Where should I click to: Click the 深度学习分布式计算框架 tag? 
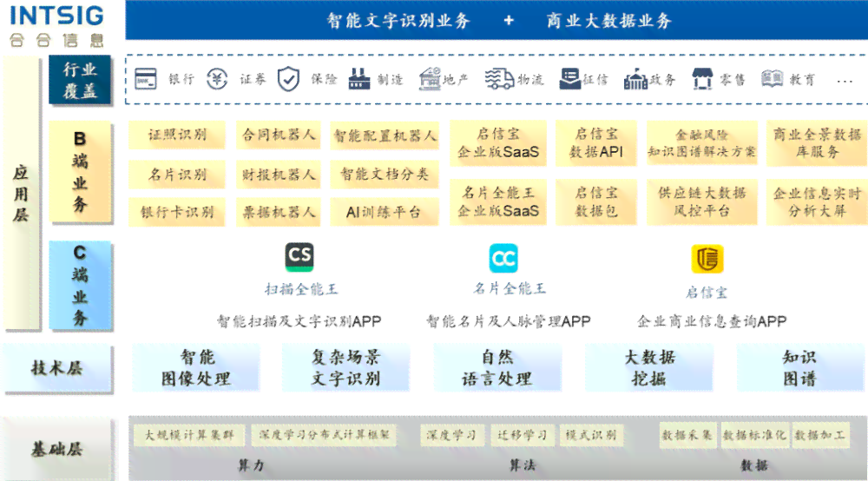tap(325, 436)
